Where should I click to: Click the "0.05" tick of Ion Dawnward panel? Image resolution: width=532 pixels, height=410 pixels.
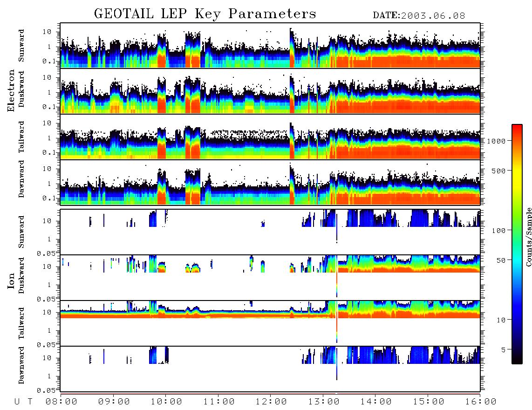tap(46, 390)
